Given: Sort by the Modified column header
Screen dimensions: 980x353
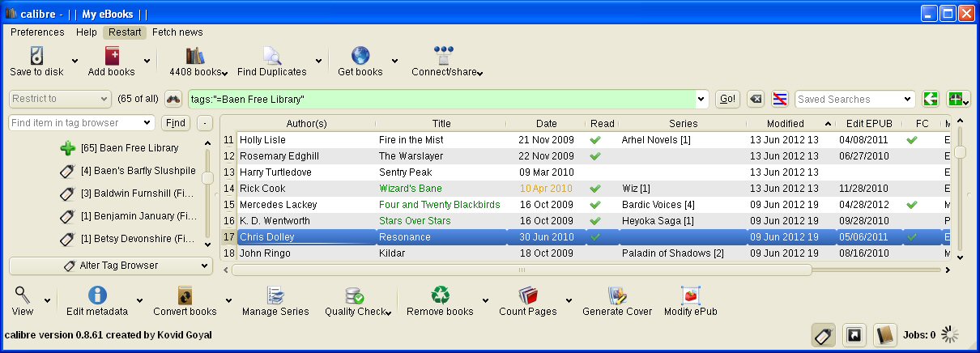Looking at the screenshot, I should point(790,124).
